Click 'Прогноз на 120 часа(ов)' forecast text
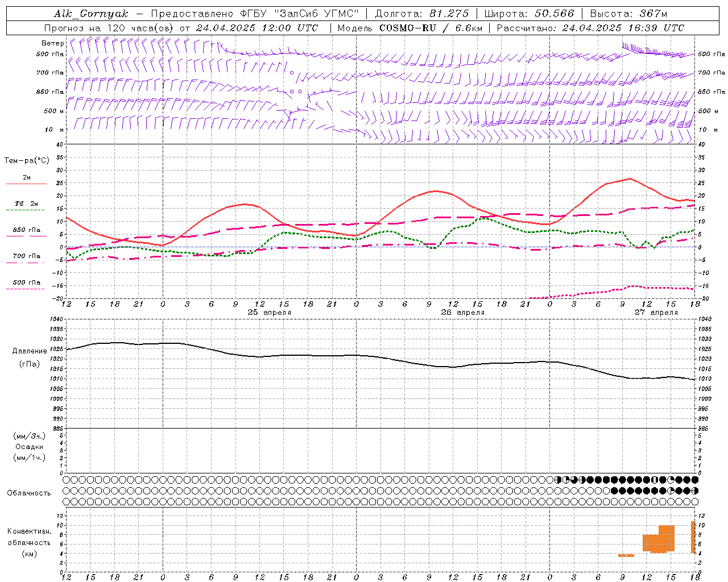The image size is (728, 582). (x=109, y=28)
